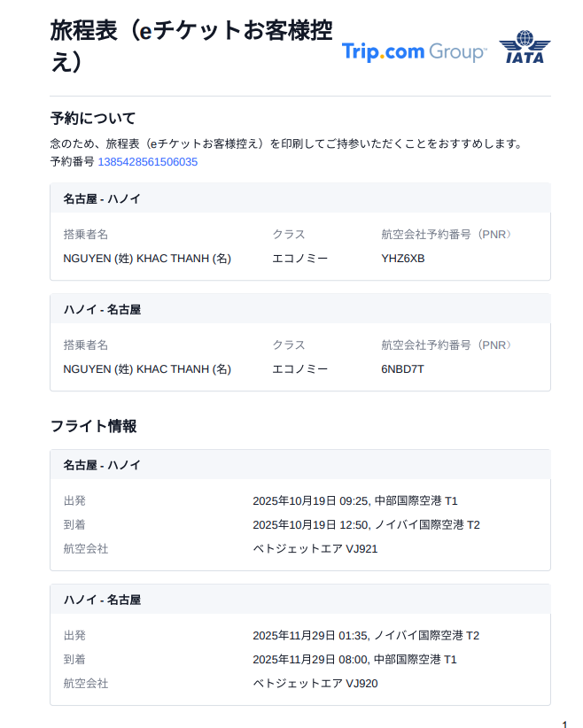Select departure time 2025年10月19日 09:25

[311, 500]
